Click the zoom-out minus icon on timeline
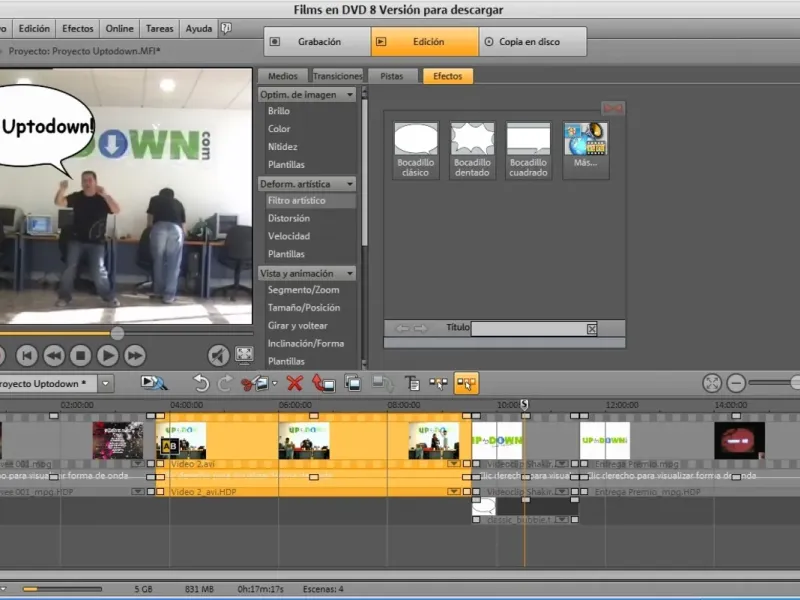Image resolution: width=800 pixels, height=600 pixels. pos(736,383)
